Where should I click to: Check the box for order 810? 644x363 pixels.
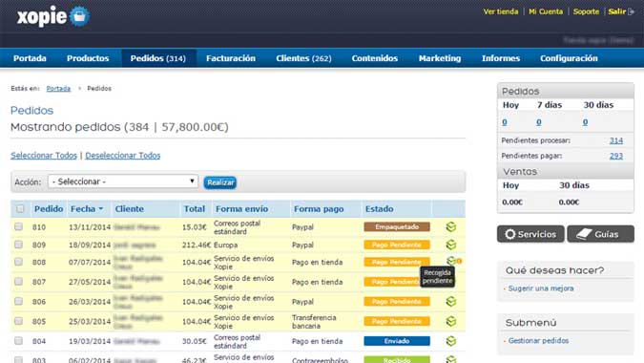[18, 226]
